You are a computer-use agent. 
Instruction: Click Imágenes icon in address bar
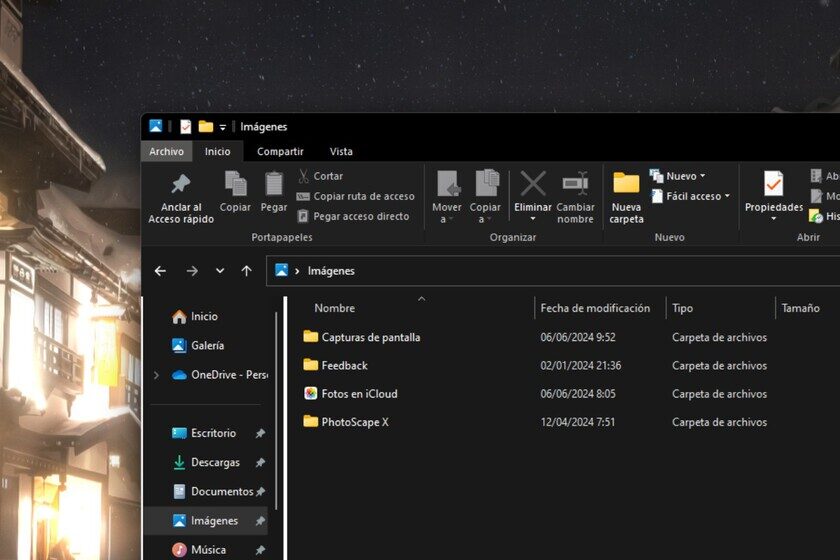coord(281,270)
